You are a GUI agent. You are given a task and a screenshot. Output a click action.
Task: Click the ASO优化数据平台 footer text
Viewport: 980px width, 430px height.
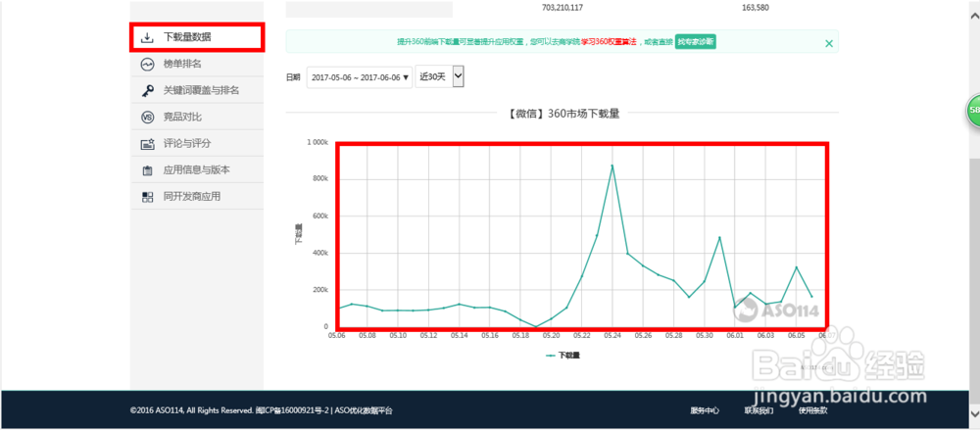(365, 410)
